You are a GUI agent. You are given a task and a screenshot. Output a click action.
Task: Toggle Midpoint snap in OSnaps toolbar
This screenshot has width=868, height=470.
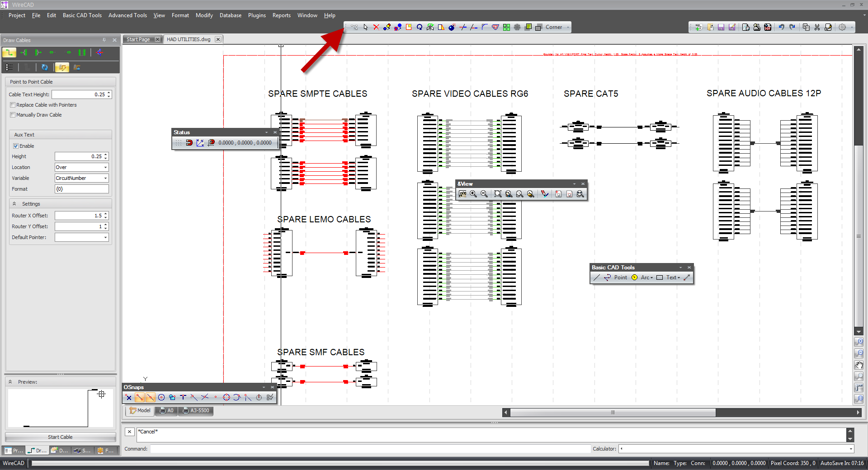tap(151, 397)
